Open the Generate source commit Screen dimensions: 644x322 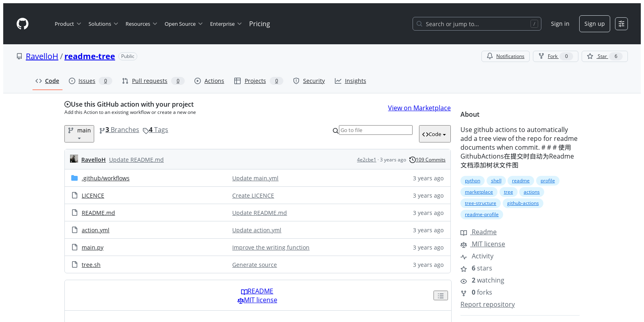point(254,265)
